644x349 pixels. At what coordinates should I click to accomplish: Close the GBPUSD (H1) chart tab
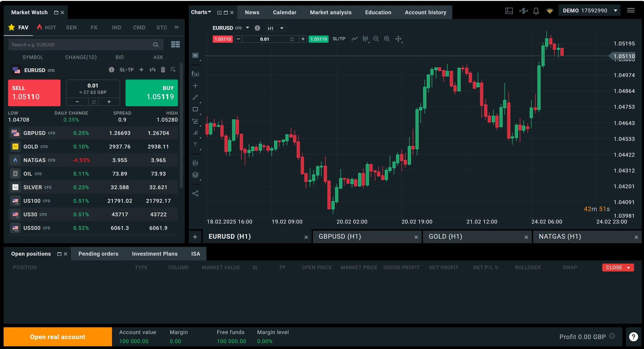tap(416, 237)
